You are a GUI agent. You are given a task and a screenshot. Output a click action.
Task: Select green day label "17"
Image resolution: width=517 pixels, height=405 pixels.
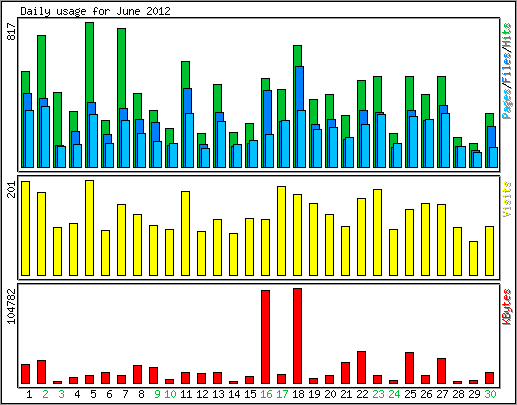tap(282, 394)
